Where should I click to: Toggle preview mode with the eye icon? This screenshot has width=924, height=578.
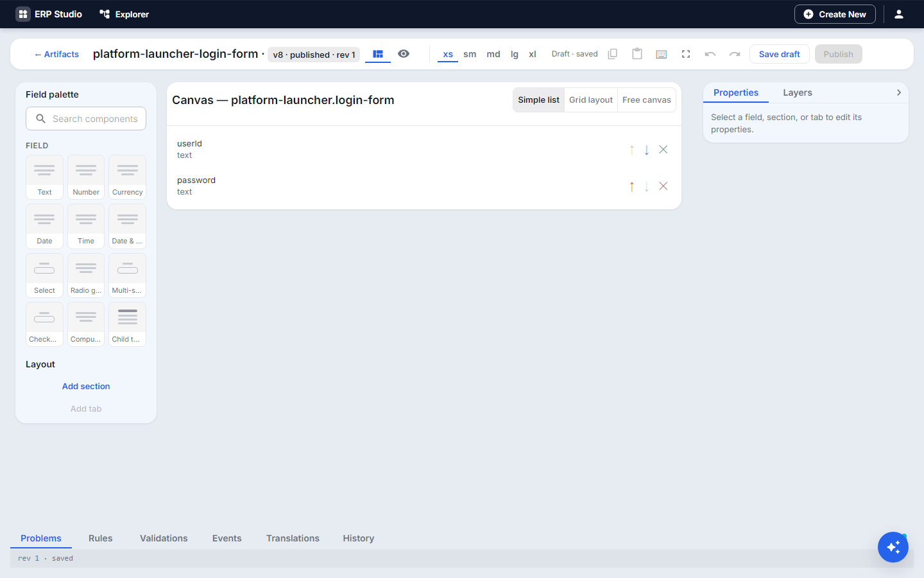pyautogui.click(x=404, y=54)
